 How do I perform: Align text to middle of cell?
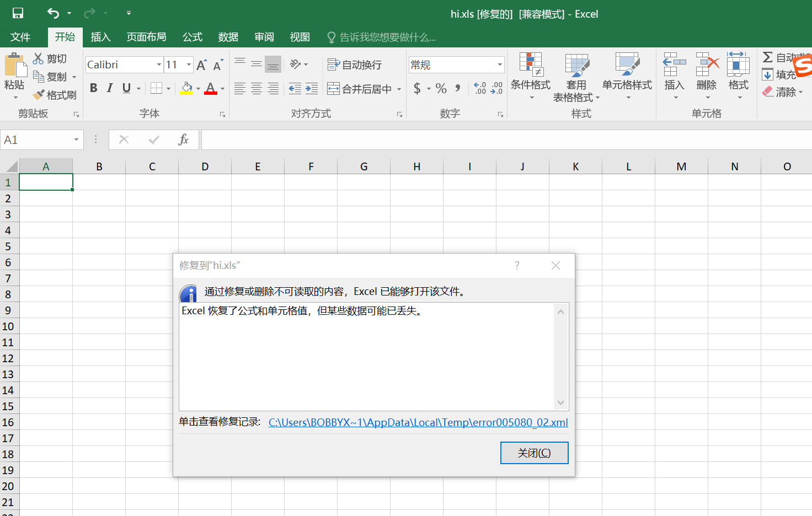click(x=257, y=64)
